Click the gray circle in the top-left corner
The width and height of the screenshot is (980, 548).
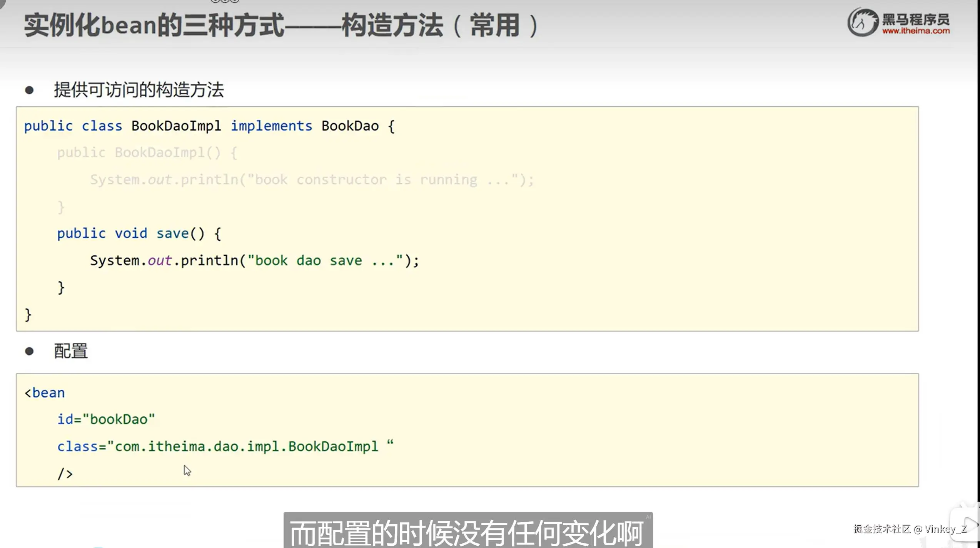point(2,2)
